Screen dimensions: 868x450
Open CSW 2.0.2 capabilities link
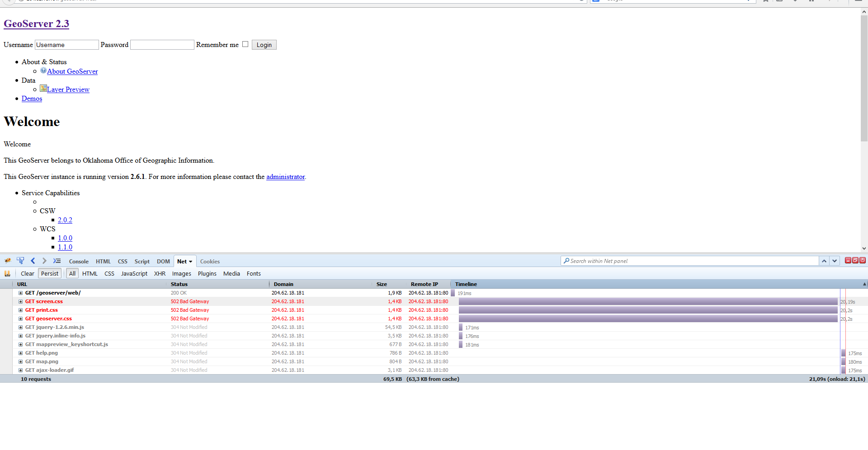coord(65,220)
